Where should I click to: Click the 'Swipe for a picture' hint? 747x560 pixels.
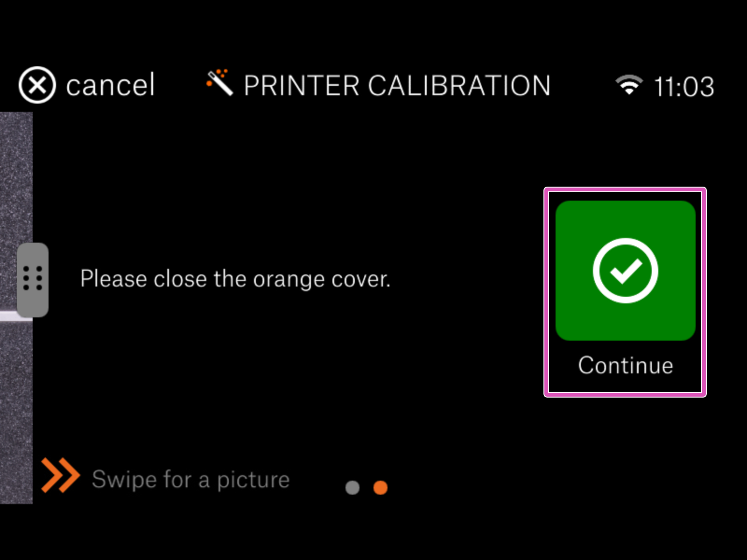(x=191, y=480)
